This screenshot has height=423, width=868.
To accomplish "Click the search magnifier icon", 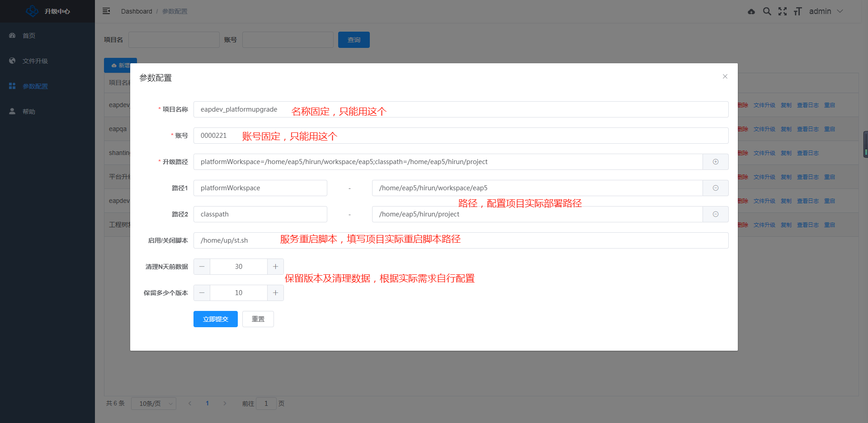I will pyautogui.click(x=767, y=11).
